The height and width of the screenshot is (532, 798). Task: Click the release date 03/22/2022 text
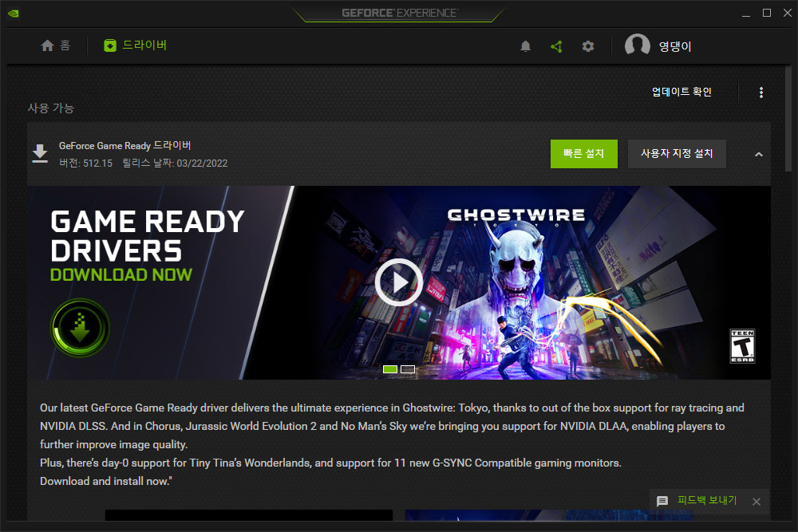click(175, 164)
